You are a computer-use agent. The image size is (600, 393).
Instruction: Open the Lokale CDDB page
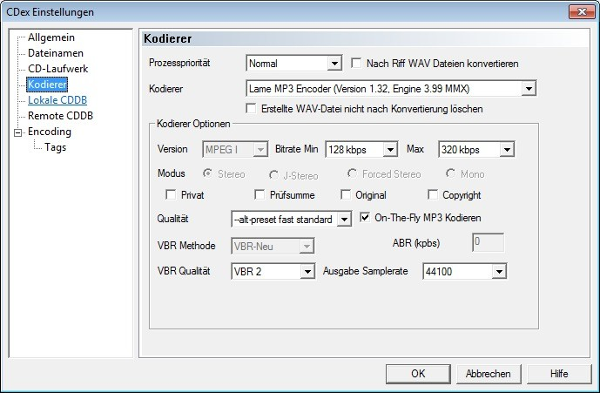click(57, 100)
